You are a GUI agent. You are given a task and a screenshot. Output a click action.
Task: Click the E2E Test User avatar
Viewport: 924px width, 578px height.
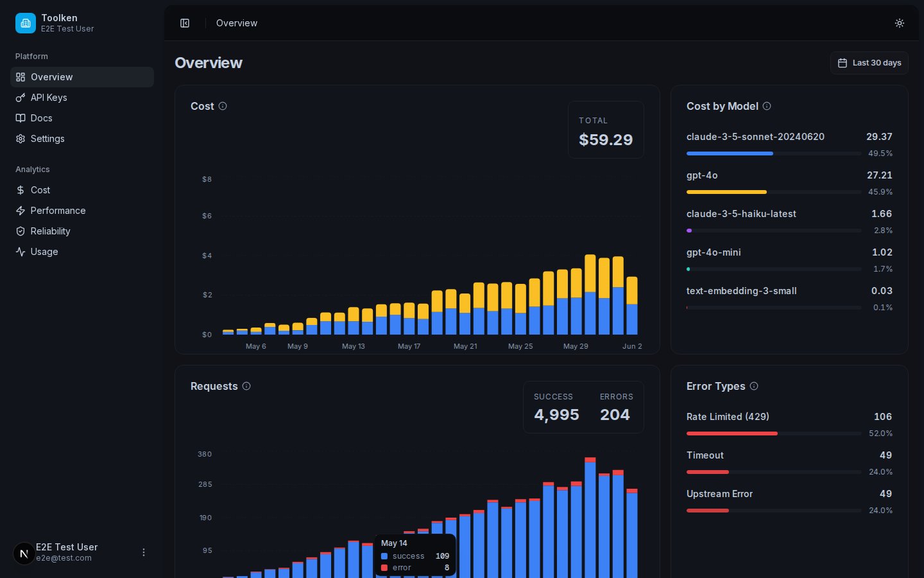pyautogui.click(x=24, y=553)
